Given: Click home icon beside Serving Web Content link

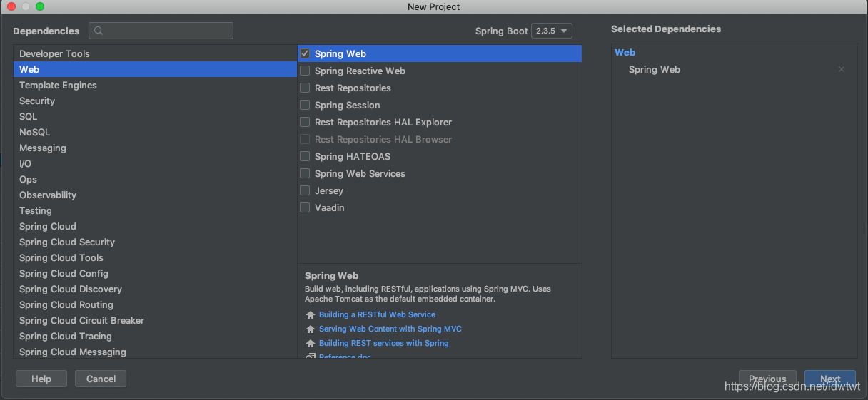Looking at the screenshot, I should [x=310, y=329].
